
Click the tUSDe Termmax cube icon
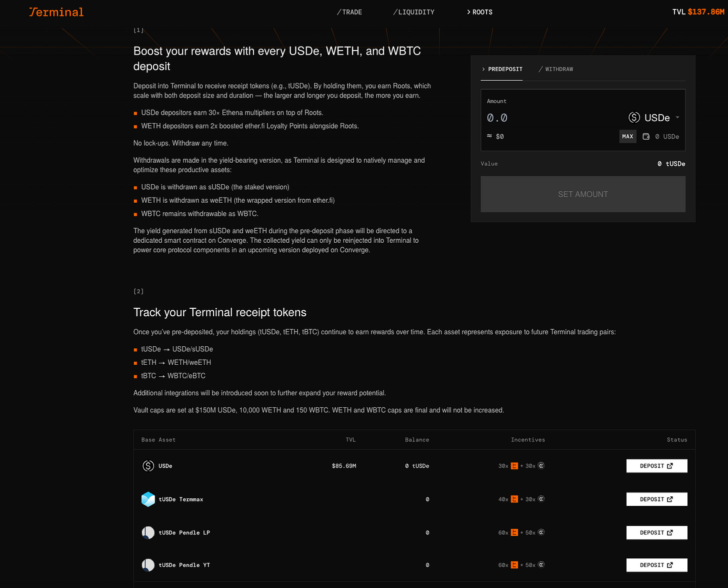(x=148, y=499)
